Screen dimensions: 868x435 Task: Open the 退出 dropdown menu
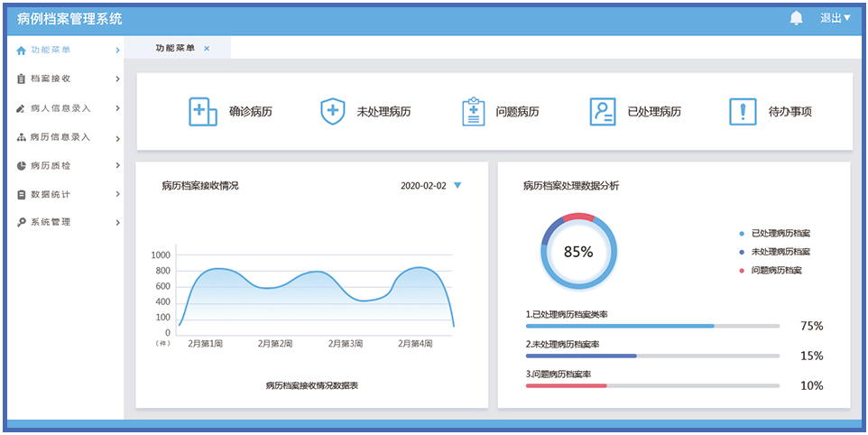(x=835, y=18)
